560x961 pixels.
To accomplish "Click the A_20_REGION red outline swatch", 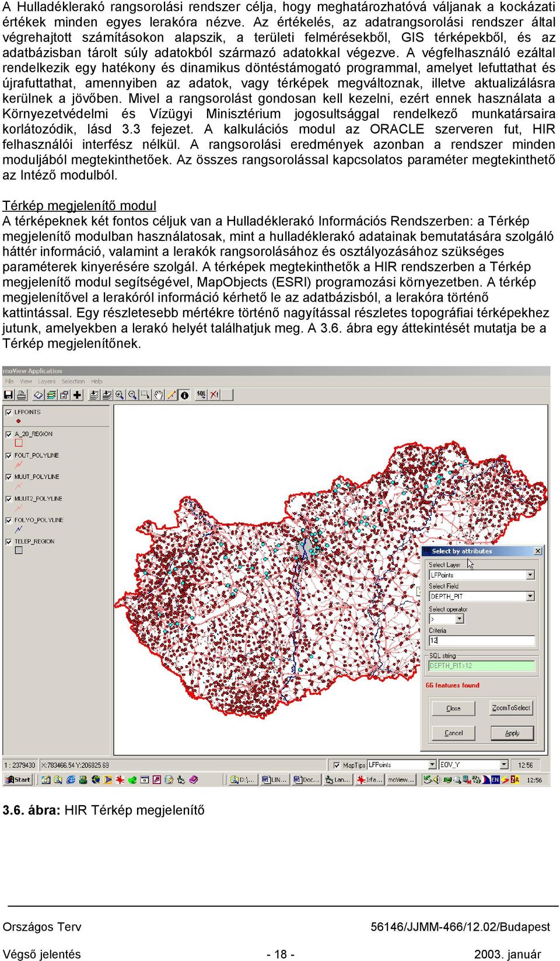I will point(19,443).
